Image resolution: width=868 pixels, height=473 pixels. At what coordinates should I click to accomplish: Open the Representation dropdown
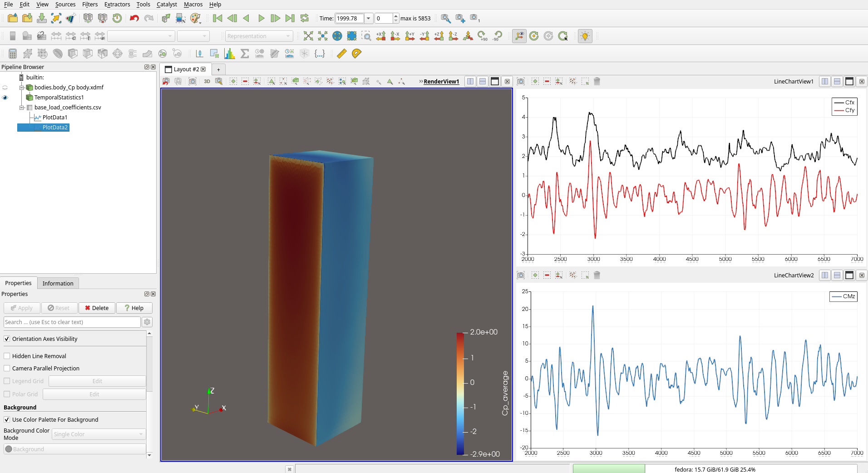tap(259, 36)
